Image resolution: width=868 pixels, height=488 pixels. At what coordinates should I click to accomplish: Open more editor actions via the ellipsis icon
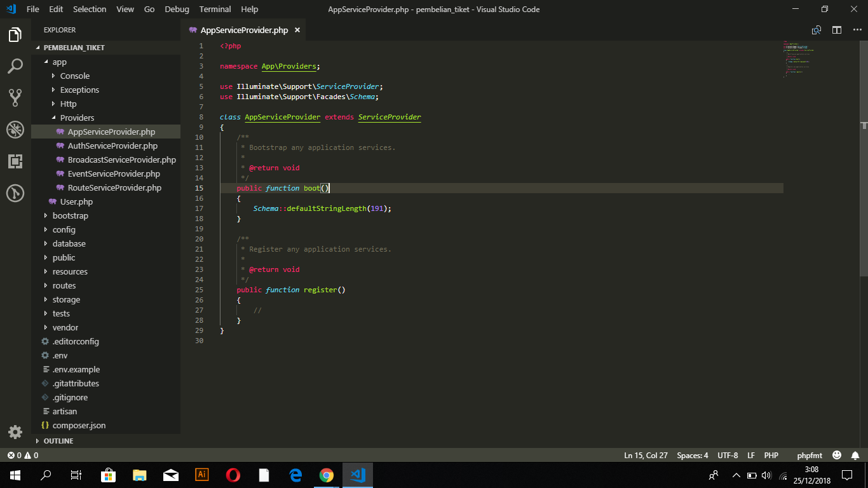pyautogui.click(x=855, y=29)
